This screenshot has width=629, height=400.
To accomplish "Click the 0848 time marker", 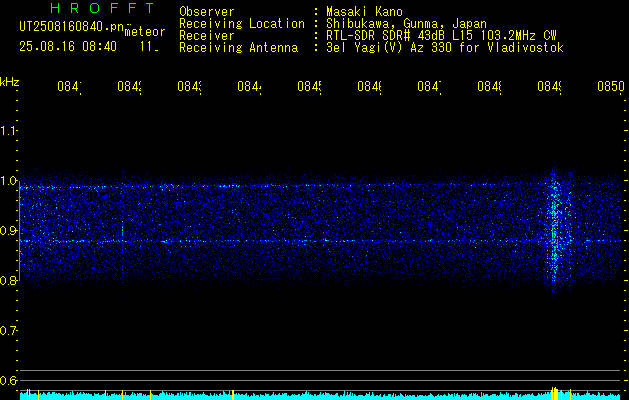I will (489, 86).
